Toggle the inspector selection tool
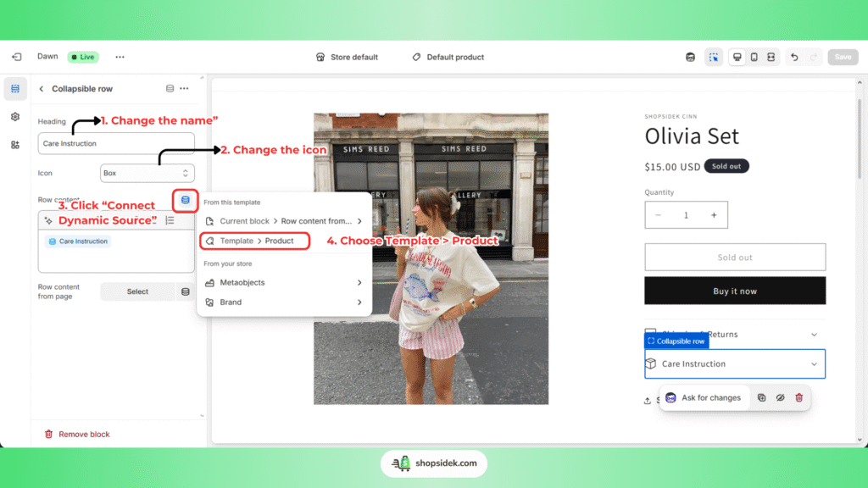The width and height of the screenshot is (868, 488). 714,57
